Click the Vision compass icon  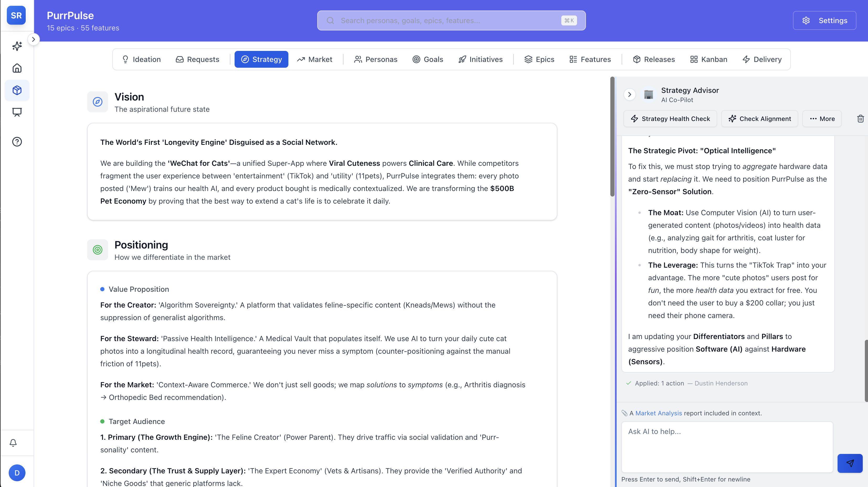click(97, 102)
